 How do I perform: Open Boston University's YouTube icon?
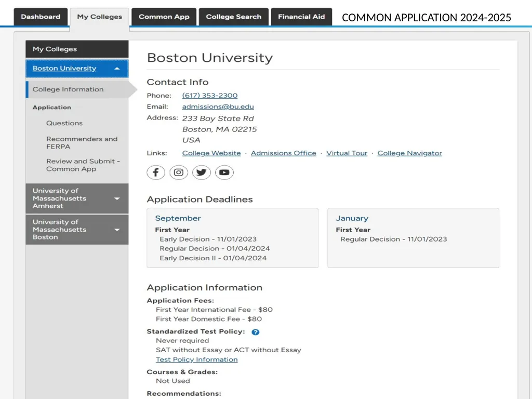pyautogui.click(x=224, y=172)
